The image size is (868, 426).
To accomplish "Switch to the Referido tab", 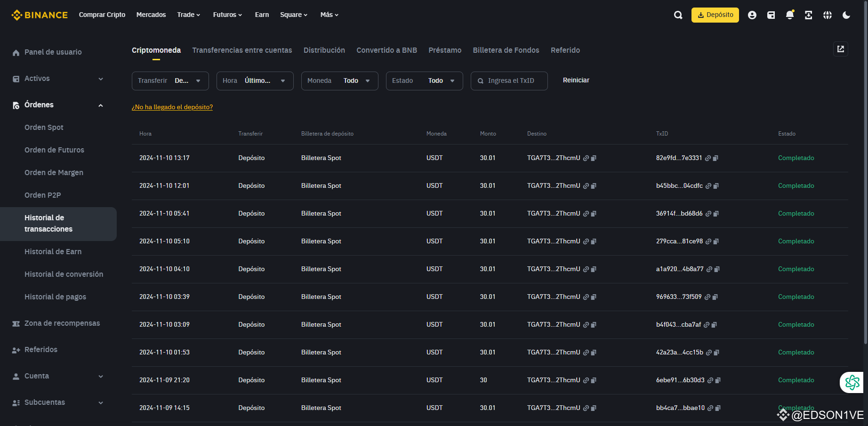I will pos(565,50).
